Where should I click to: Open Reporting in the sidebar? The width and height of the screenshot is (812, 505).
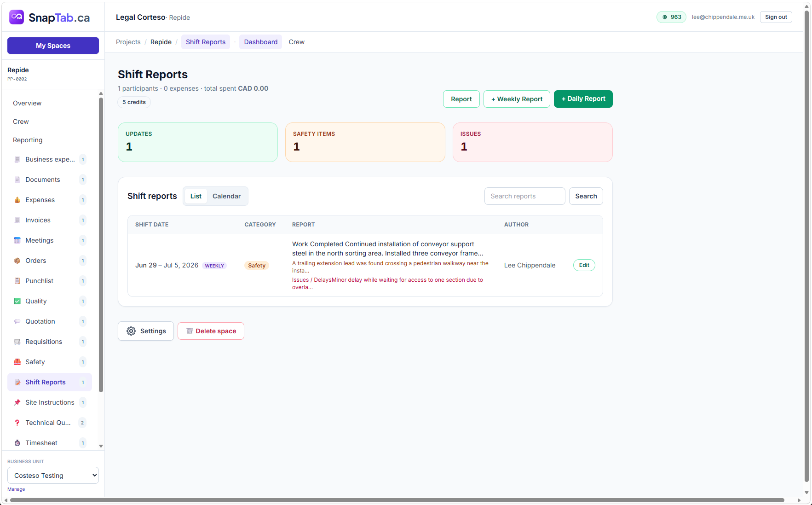tap(28, 140)
